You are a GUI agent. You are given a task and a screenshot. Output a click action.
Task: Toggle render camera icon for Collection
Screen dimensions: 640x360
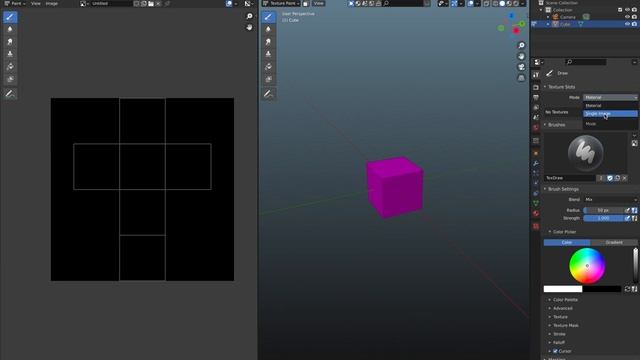(x=634, y=10)
